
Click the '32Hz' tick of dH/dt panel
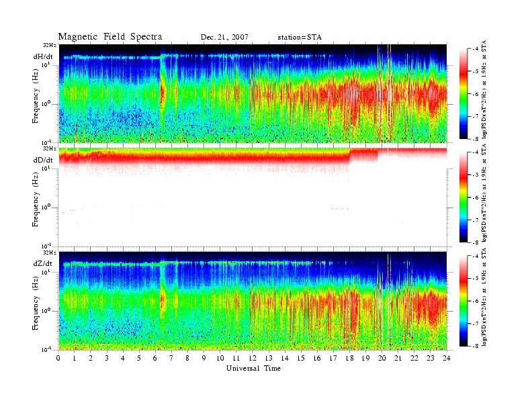click(50, 45)
